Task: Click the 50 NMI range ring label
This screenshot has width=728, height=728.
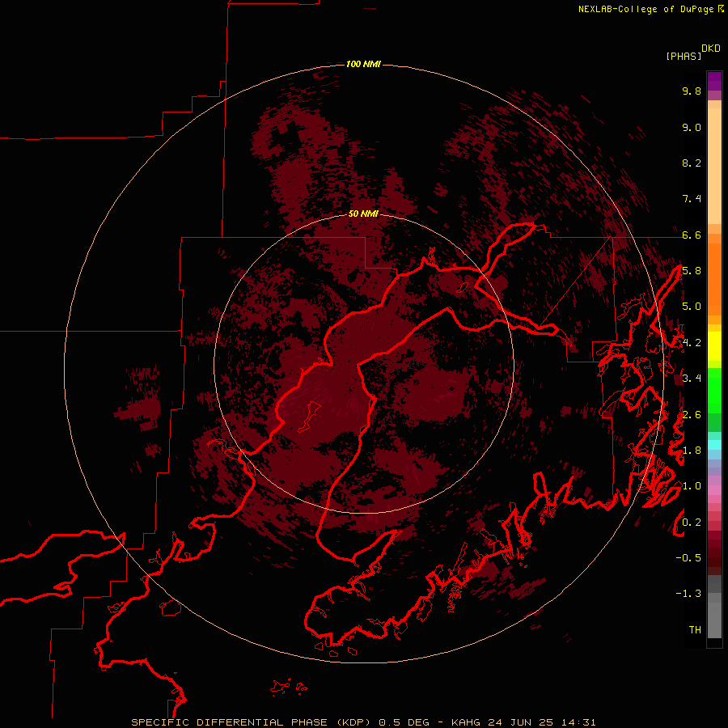Action: click(x=363, y=214)
